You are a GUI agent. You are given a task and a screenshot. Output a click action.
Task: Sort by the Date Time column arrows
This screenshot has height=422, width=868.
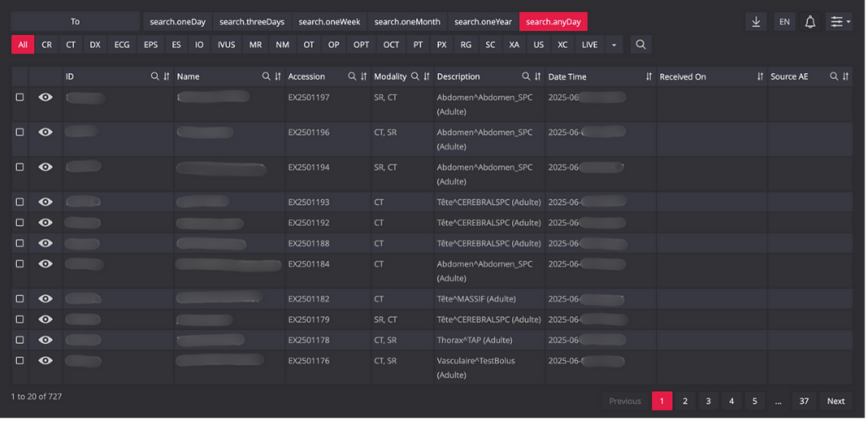pos(649,76)
